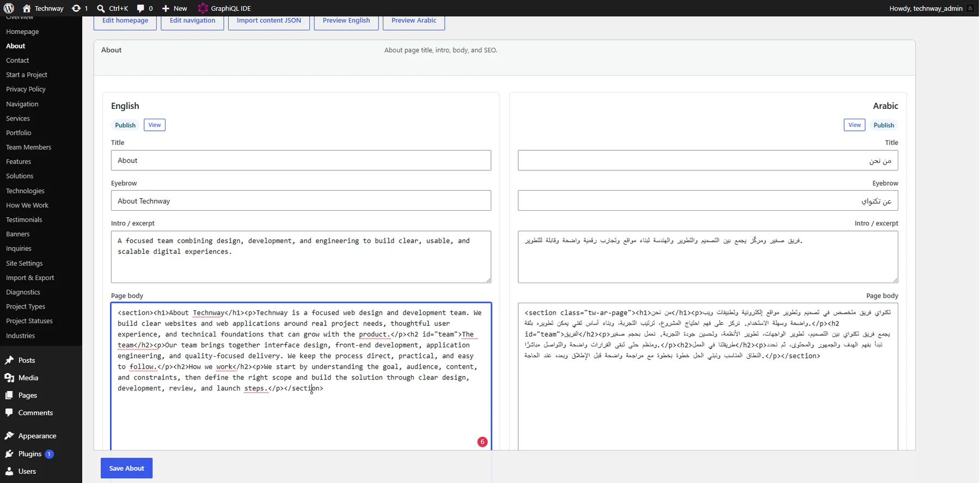Click the English Page body textarea
Screen dimensions: 980x483
301,376
